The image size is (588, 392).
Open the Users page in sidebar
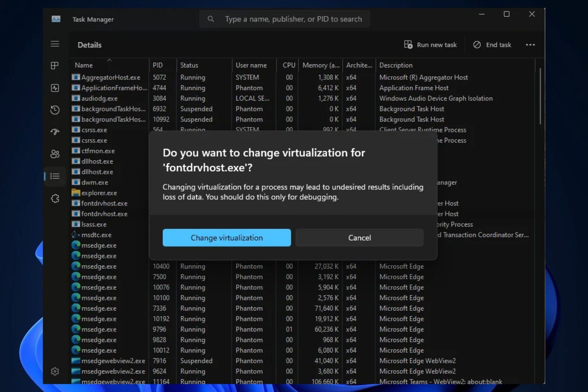55,154
